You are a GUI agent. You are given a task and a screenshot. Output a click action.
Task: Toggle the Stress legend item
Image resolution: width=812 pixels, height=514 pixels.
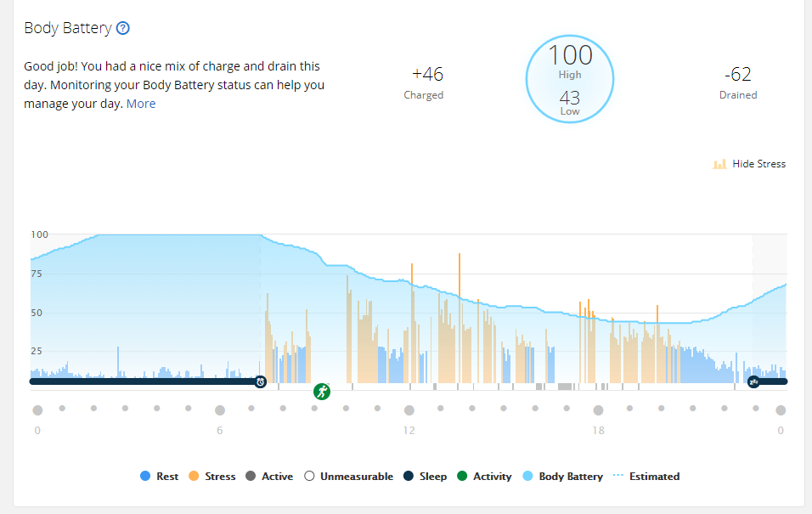coord(212,476)
